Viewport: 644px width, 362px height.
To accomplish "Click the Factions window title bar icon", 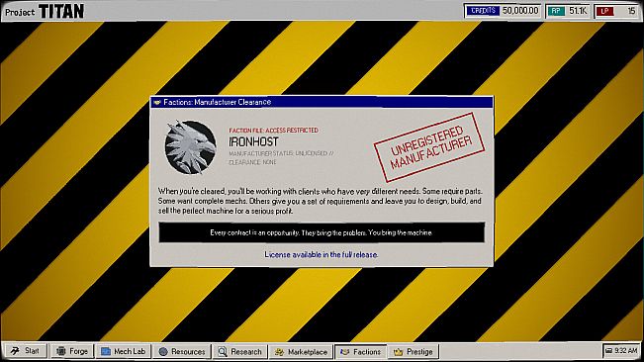I will coord(156,102).
